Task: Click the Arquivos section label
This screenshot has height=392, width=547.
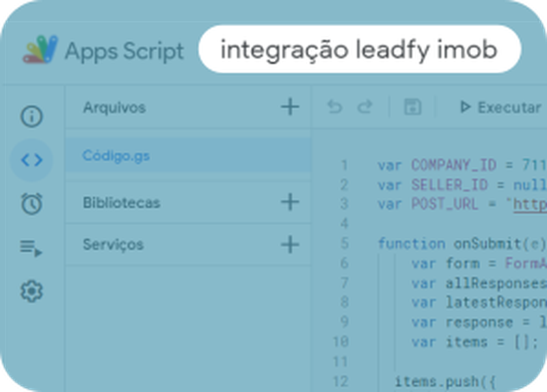Action: tap(114, 107)
